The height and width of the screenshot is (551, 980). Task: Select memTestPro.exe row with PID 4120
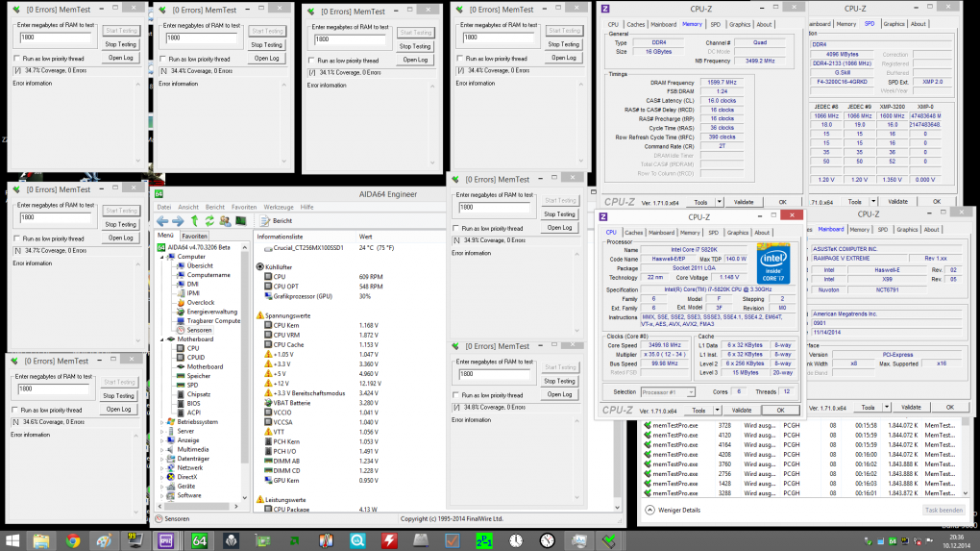804,436
